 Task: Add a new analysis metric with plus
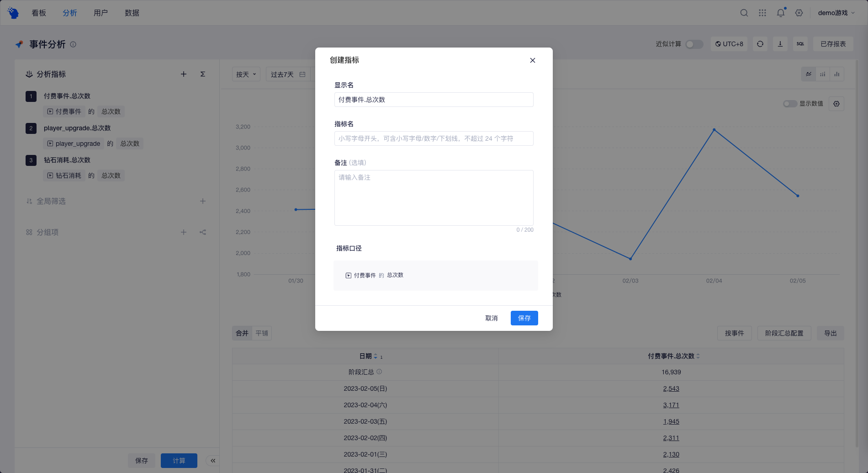(184, 74)
